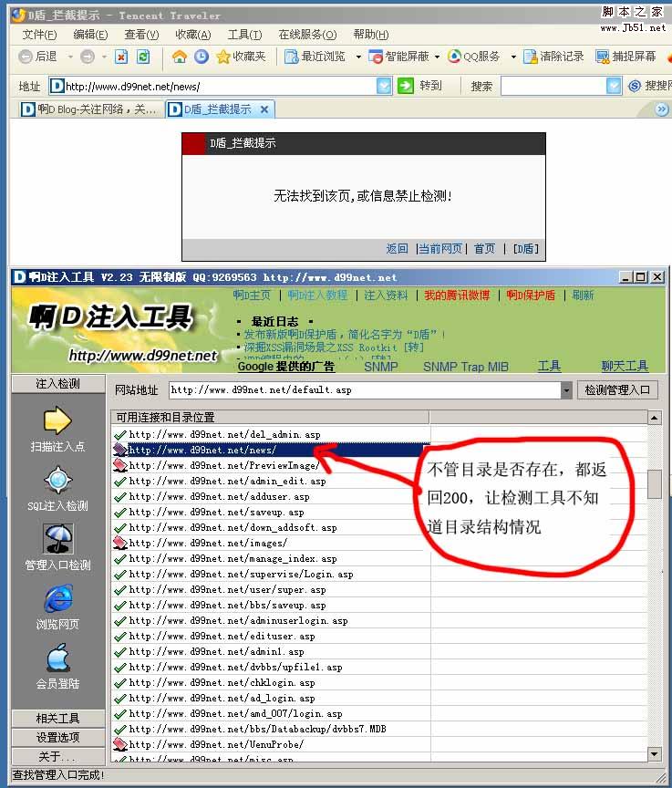Open 我的腾讯微博 link
The image size is (672, 788).
click(457, 295)
